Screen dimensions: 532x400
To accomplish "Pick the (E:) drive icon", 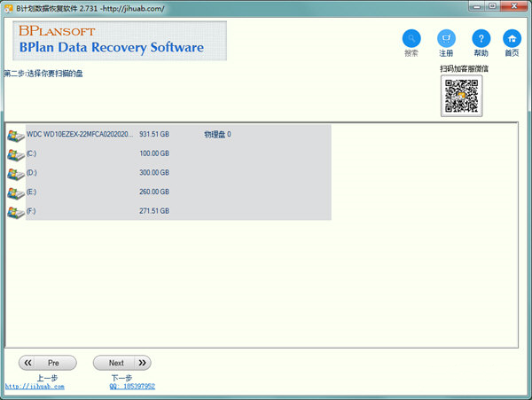I will coord(16,192).
